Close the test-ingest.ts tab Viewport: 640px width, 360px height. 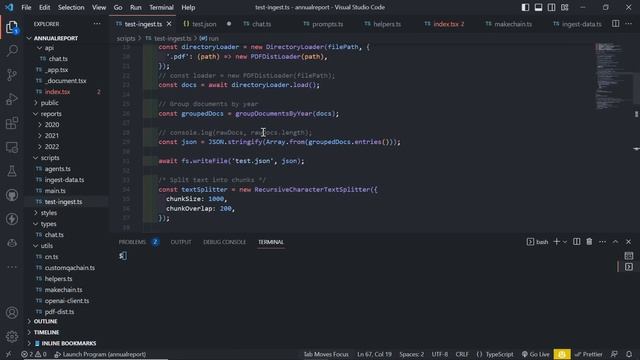pyautogui.click(x=169, y=24)
